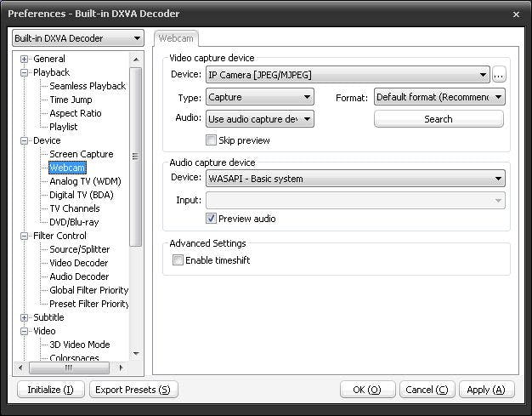The image size is (532, 416).
Task: Click the tree's horizontal scrollbar thumb
Action: click(69, 368)
